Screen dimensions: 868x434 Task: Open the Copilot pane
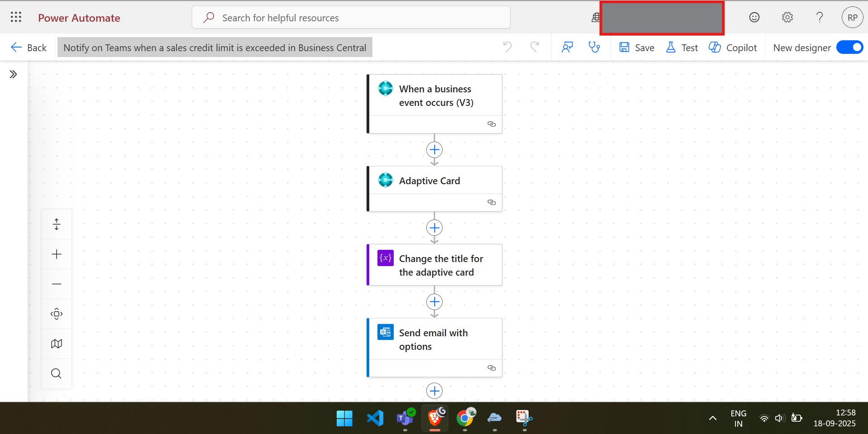(x=733, y=48)
